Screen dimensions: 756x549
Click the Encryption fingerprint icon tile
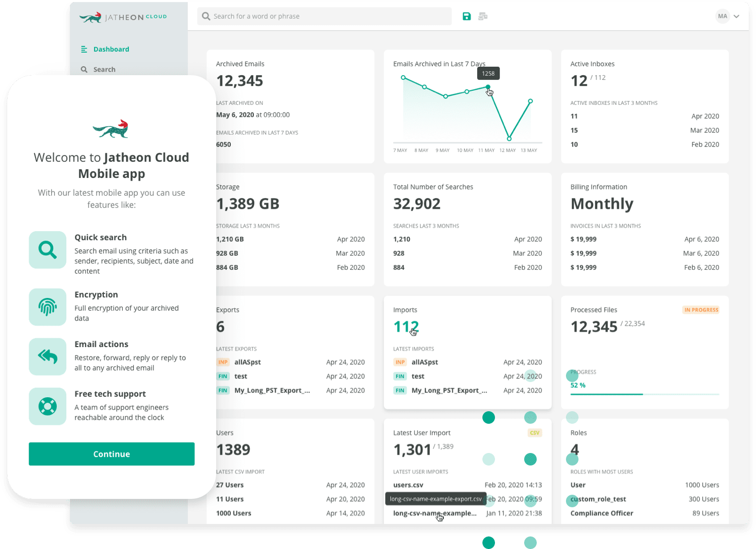(x=48, y=307)
